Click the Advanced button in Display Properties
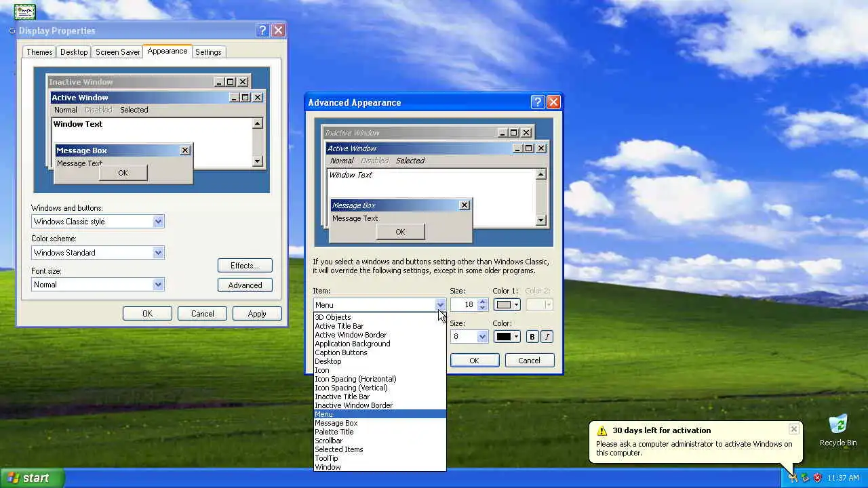868x488 pixels. click(x=245, y=285)
